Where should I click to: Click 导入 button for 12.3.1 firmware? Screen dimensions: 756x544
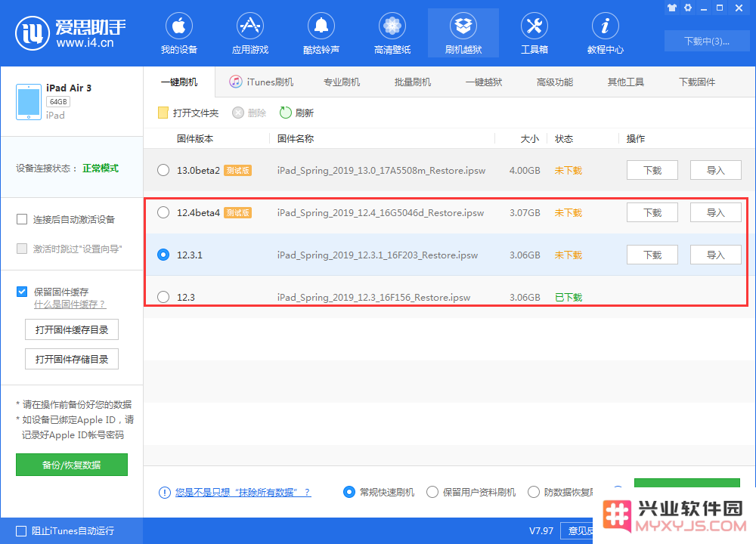(715, 255)
